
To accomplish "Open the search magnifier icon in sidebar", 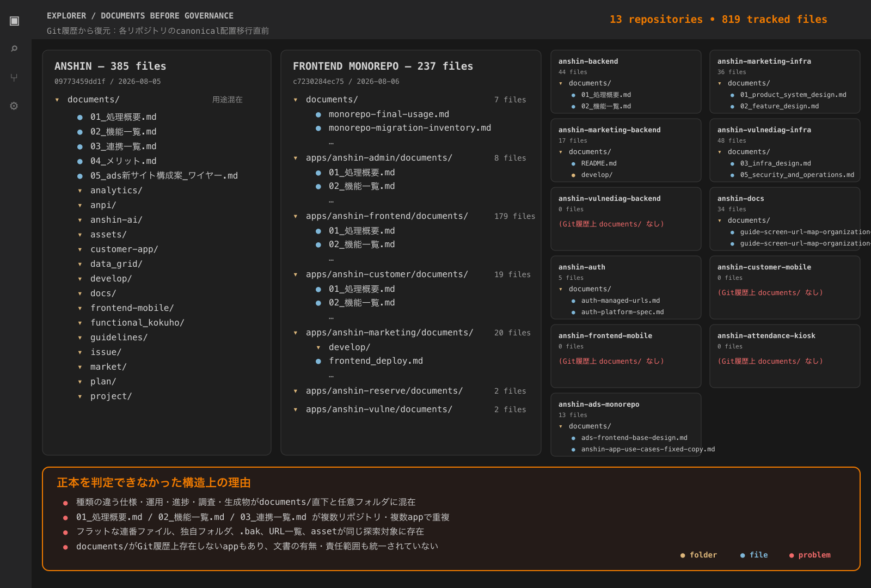I will [14, 49].
